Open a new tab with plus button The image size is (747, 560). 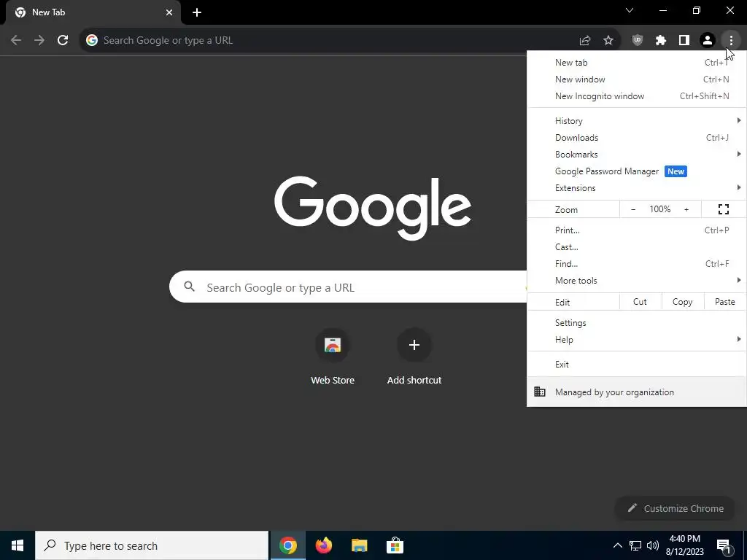[x=197, y=12]
